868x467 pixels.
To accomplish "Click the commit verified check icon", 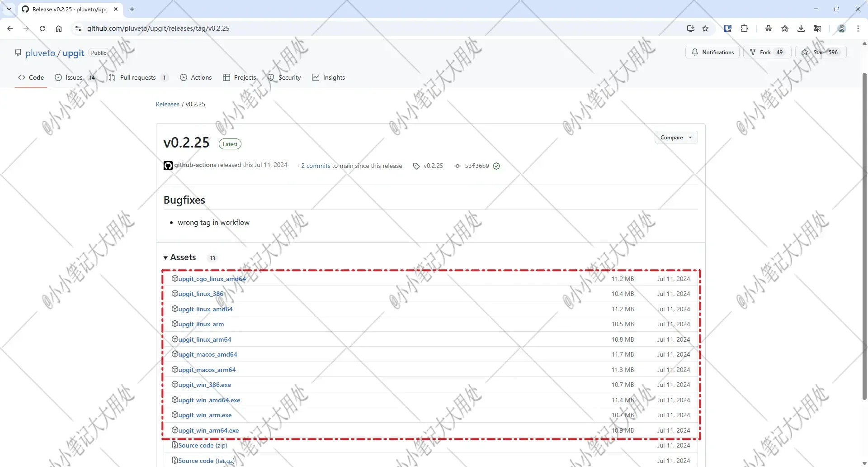I will tap(496, 166).
